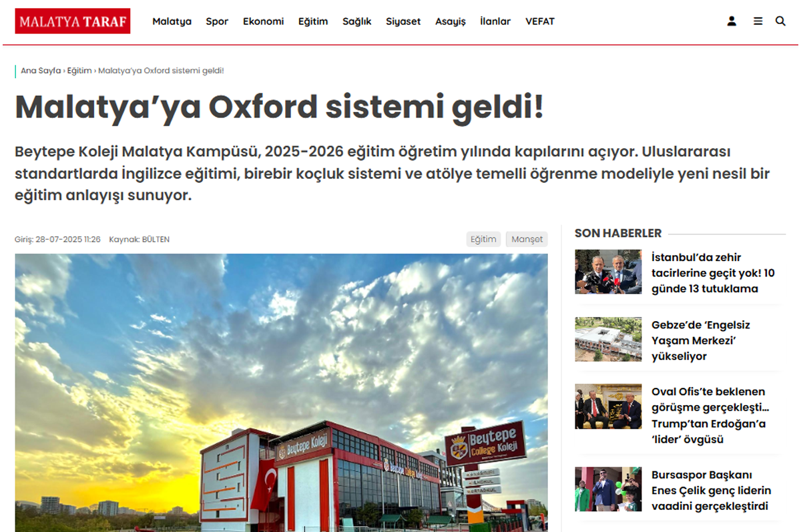Click Ana Sayfa in the breadcrumb
Viewport: 801px width, 532px height.
click(x=40, y=71)
